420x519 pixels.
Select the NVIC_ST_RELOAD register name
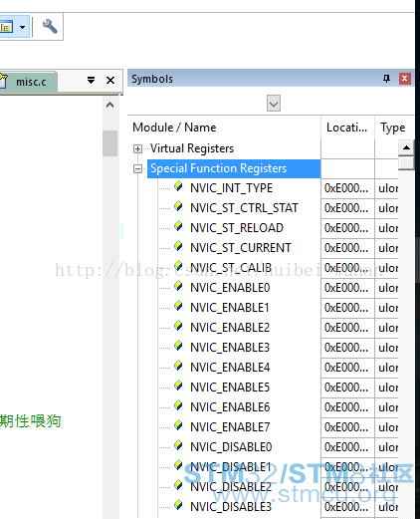[237, 228]
